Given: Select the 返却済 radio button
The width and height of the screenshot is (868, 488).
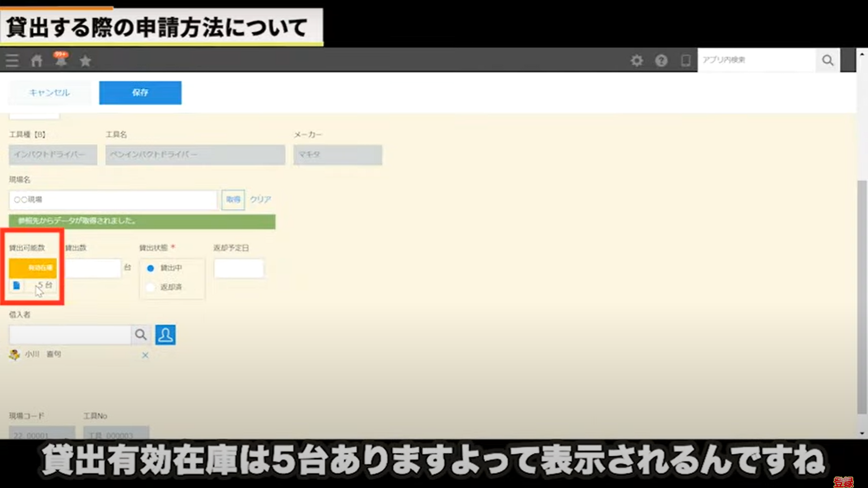Looking at the screenshot, I should [150, 287].
